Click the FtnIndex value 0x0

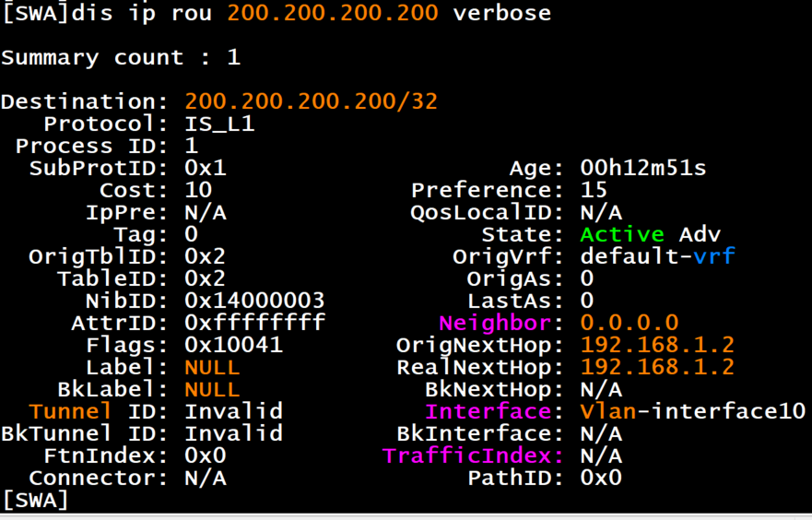pos(206,456)
